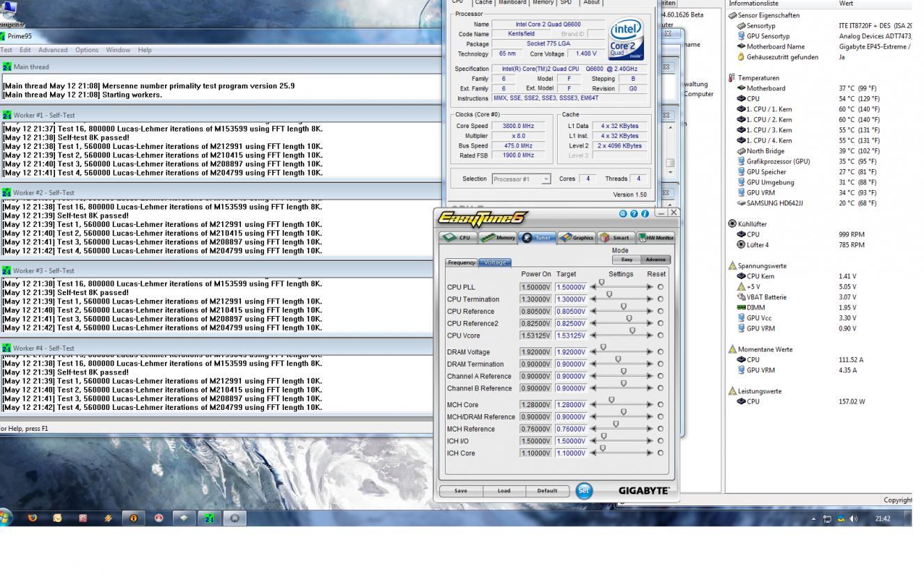Select the Reset radio for ICH I/O
The width and height of the screenshot is (924, 577).
(x=660, y=441)
